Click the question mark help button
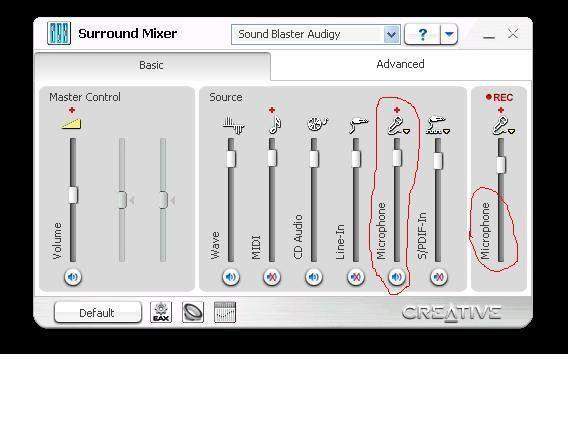Image resolution: width=576 pixels, height=432 pixels. [422, 35]
